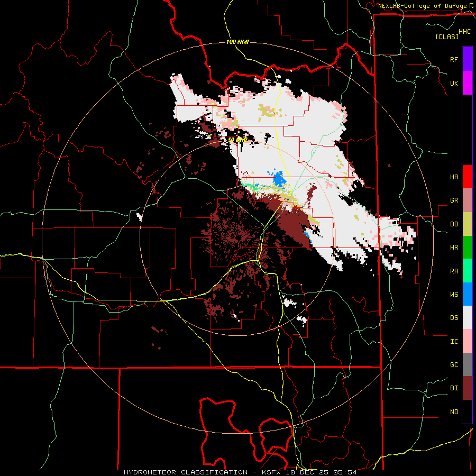476x476 pixels.
Task: Click the yellow BD big drops swatch
Action: coord(467,224)
